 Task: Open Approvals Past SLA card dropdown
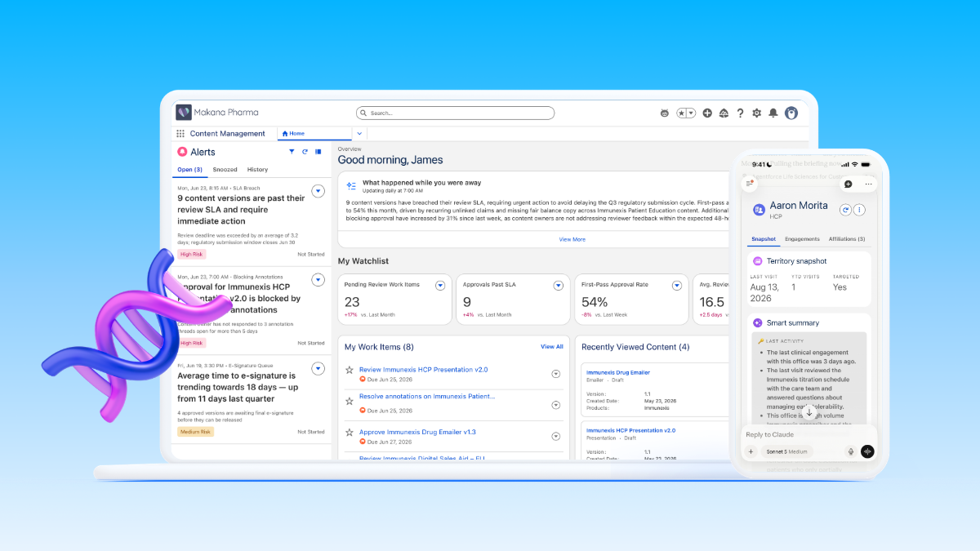tap(559, 286)
